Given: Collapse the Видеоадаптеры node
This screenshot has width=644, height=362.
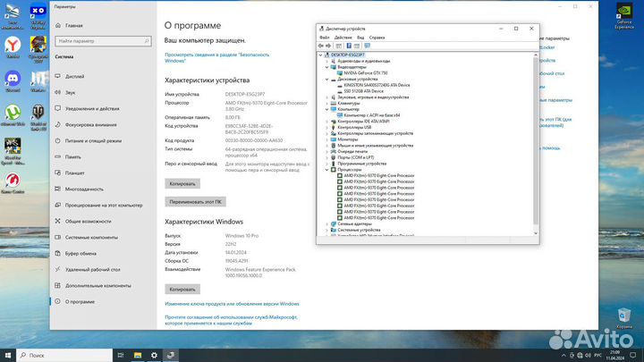Looking at the screenshot, I should click(327, 67).
